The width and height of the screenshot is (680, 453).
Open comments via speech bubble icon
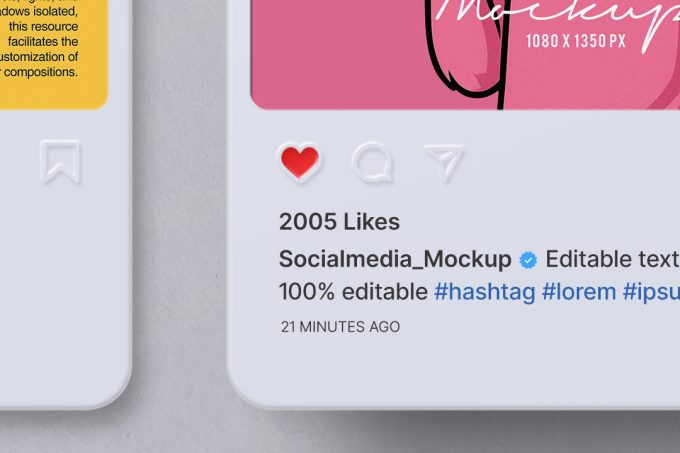click(x=373, y=163)
